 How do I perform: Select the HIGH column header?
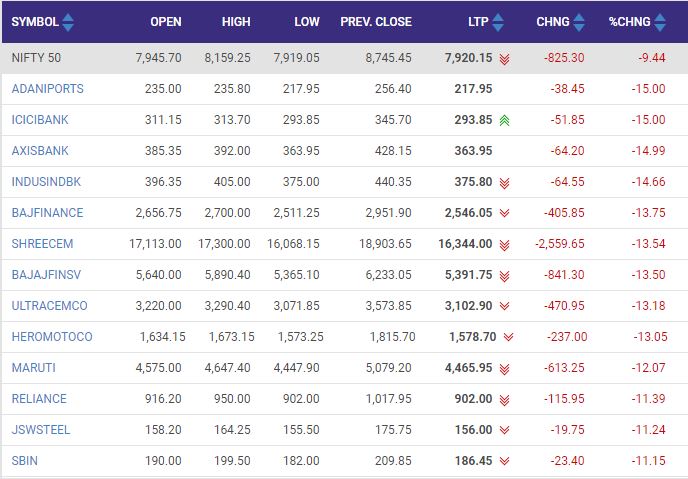[x=236, y=21]
